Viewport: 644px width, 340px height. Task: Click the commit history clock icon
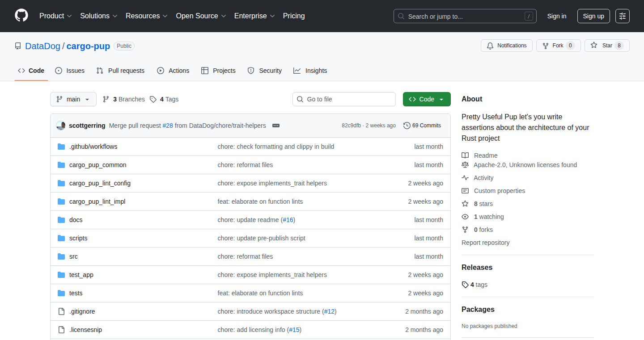tap(407, 126)
